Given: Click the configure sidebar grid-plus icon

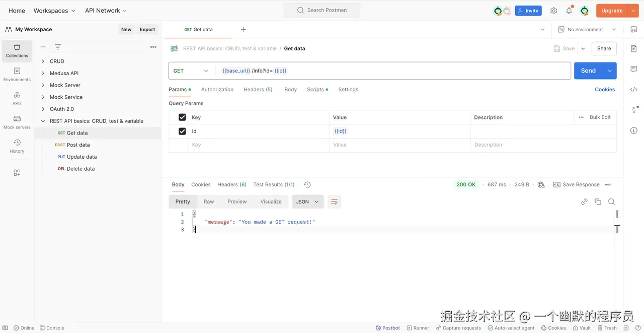Looking at the screenshot, I should pyautogui.click(x=17, y=172).
